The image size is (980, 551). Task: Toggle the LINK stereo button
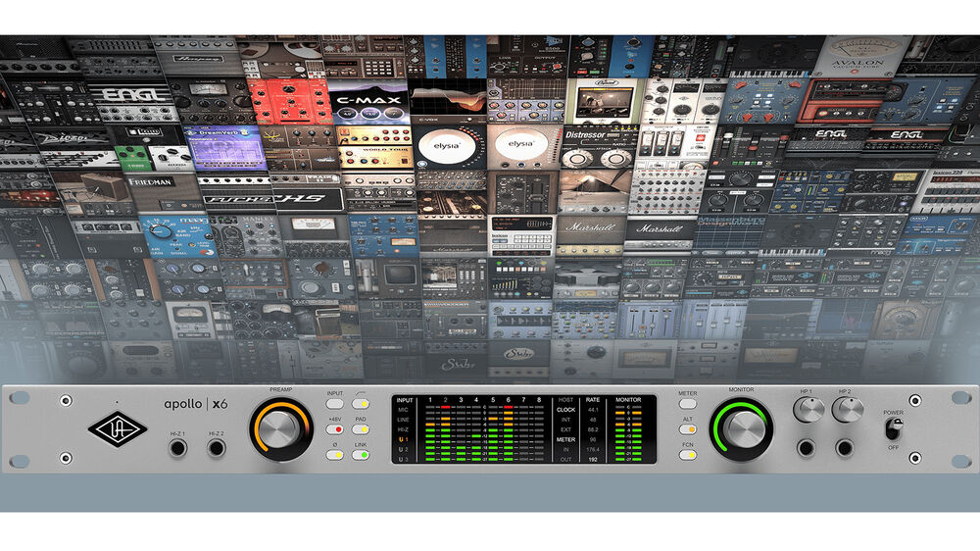click(x=361, y=455)
